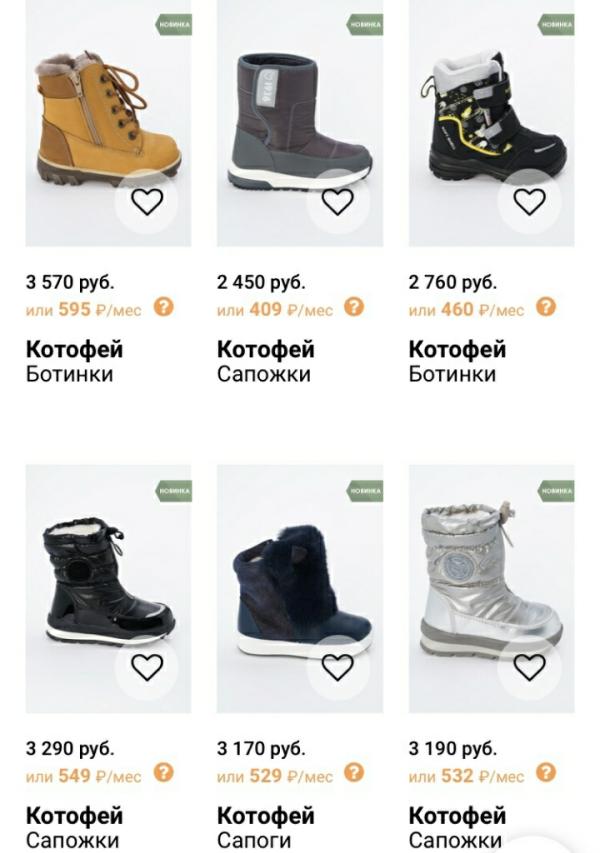The width and height of the screenshot is (600, 853).
Task: Open the Котофей Ботинки title priced 3 570 rub
Action: (x=75, y=361)
